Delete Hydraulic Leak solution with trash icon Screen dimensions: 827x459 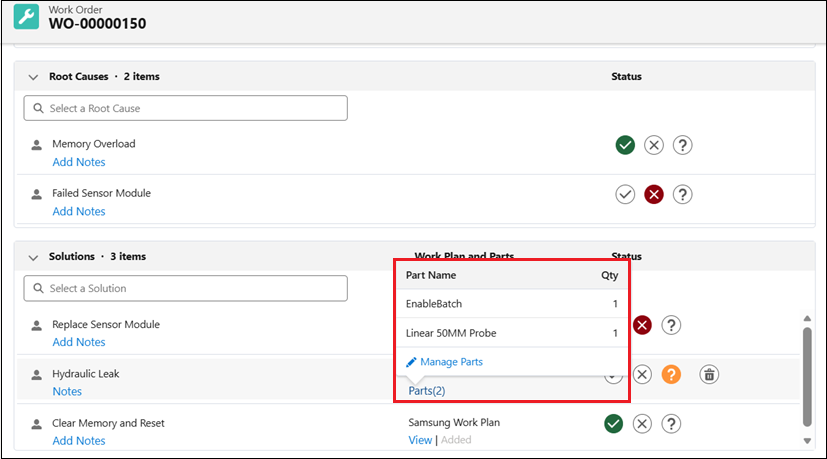click(709, 375)
